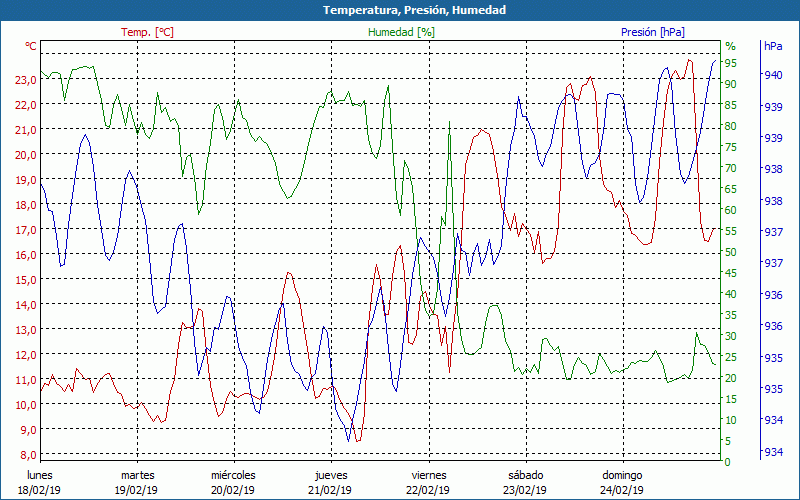Click the '10,0' temperature tick label
The height and width of the screenshot is (500, 800).
[x=26, y=405]
